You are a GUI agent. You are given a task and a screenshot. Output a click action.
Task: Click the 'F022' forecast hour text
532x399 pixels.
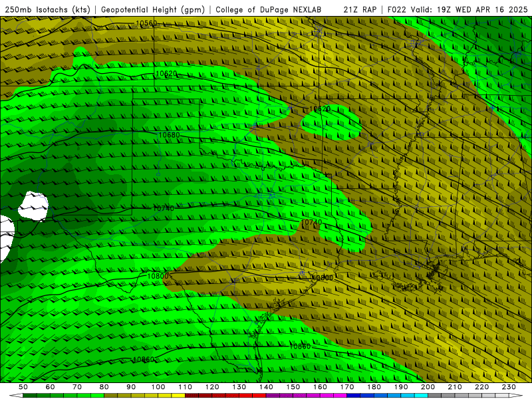point(397,10)
